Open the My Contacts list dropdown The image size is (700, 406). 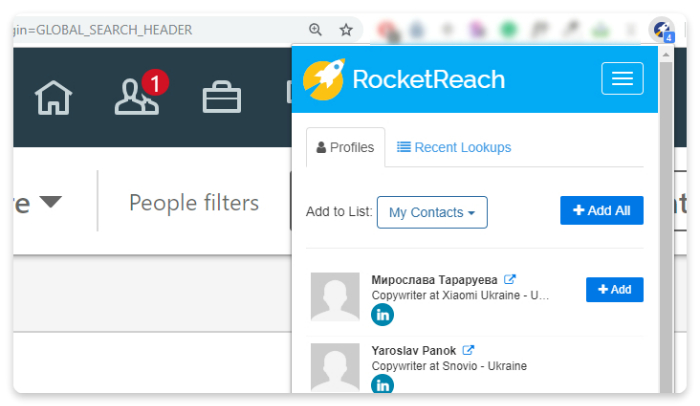(432, 212)
